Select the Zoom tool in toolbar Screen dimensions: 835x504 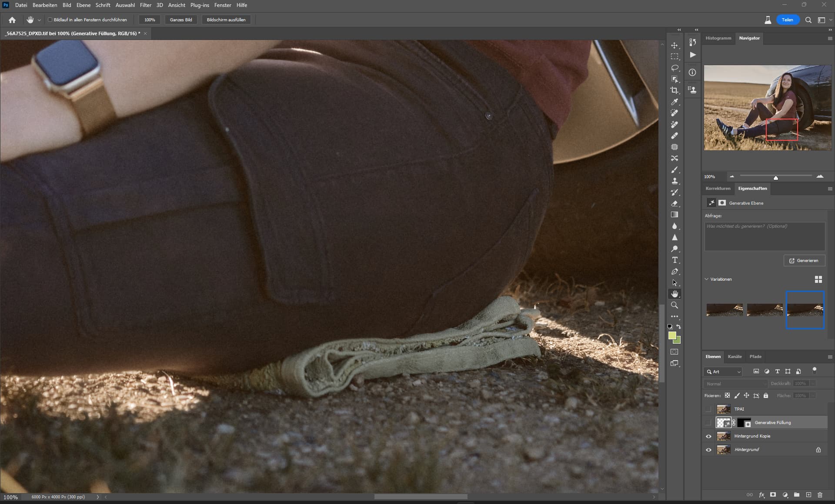click(x=674, y=305)
